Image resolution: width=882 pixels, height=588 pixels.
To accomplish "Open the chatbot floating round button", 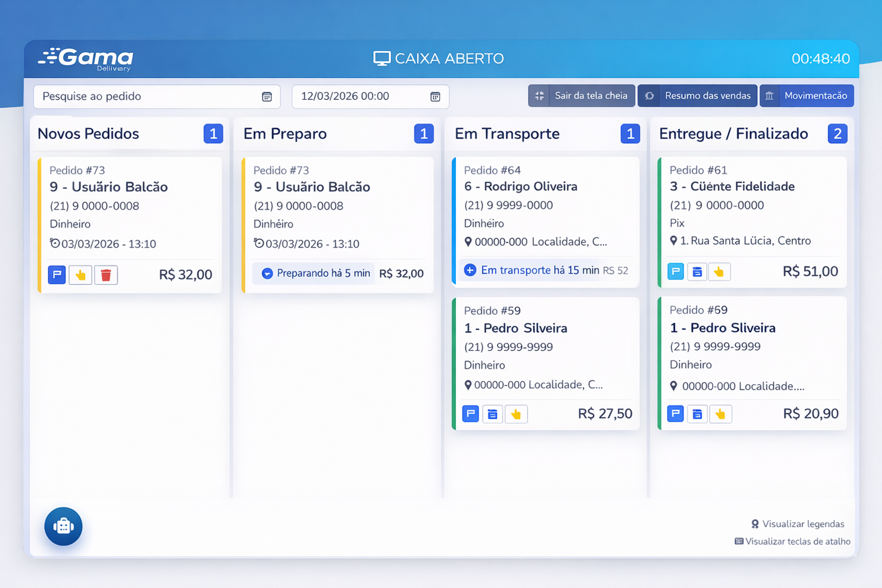I will [63, 526].
